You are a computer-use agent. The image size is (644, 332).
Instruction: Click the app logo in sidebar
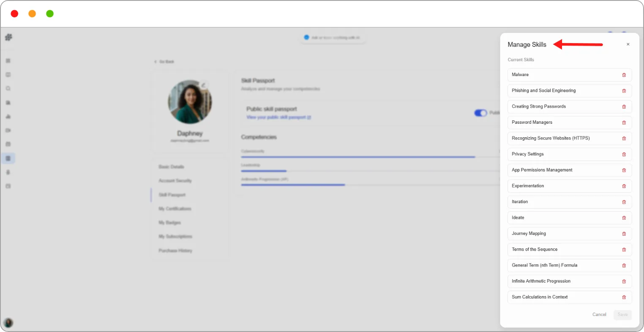tap(8, 38)
